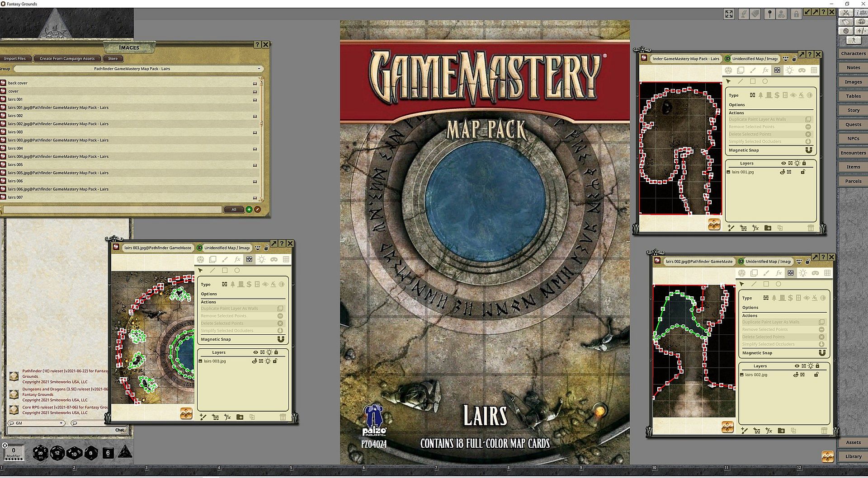The image size is (868, 478).
Task: Click the pan/move control in lairs 003 window
Action: pyautogui.click(x=186, y=413)
